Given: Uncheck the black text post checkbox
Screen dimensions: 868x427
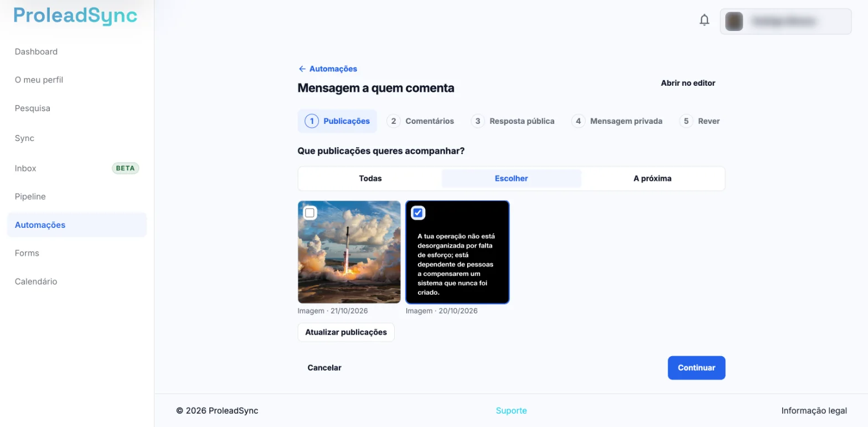Looking at the screenshot, I should tap(418, 213).
